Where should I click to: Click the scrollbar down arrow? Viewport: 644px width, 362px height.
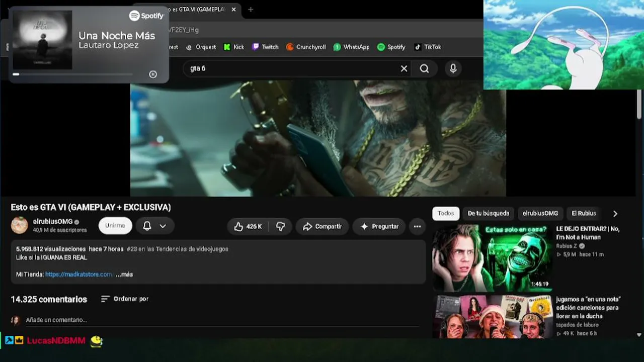(x=639, y=334)
